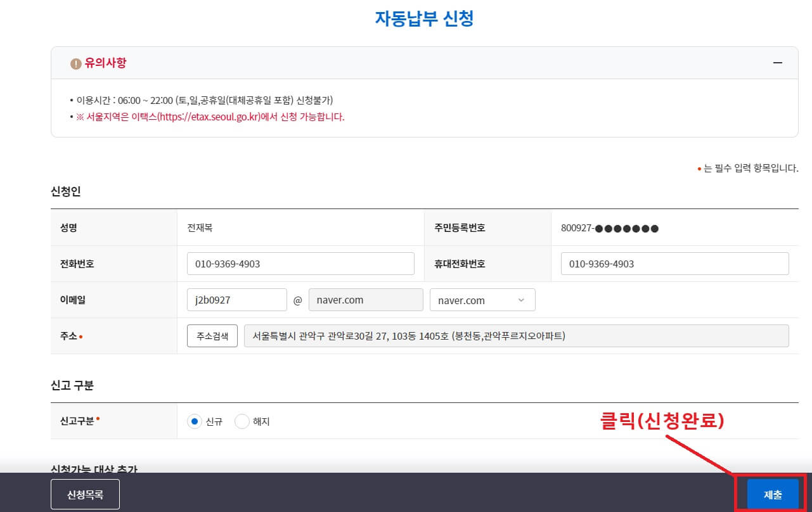Click the red 서울지역은 이택스 notice text
Image resolution: width=812 pixels, height=512 pixels.
(x=210, y=117)
